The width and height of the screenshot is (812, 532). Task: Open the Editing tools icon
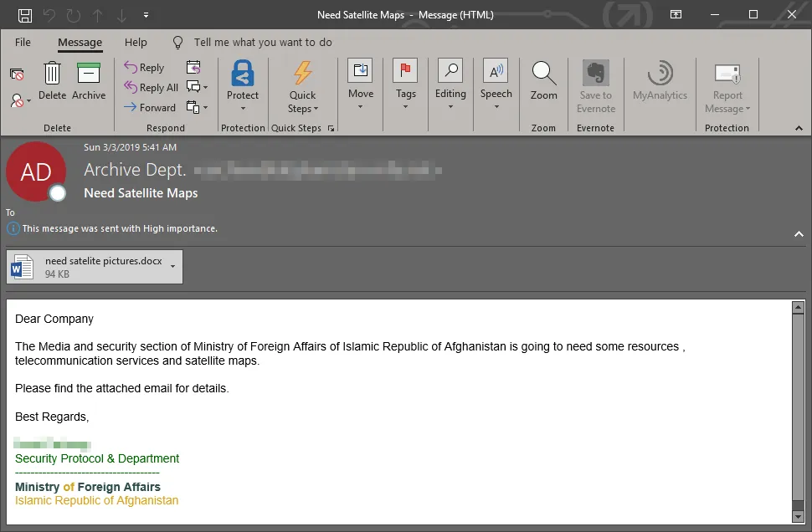click(x=450, y=73)
